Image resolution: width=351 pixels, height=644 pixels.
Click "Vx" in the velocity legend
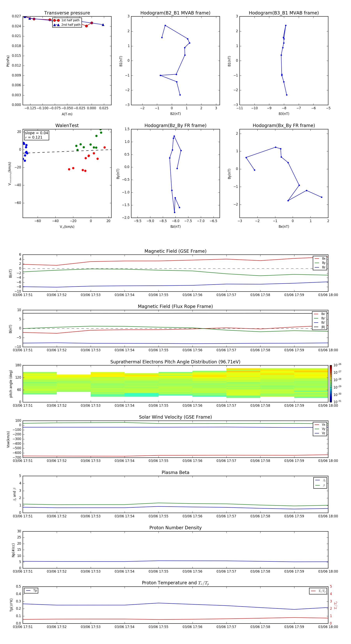pyautogui.click(x=324, y=424)
